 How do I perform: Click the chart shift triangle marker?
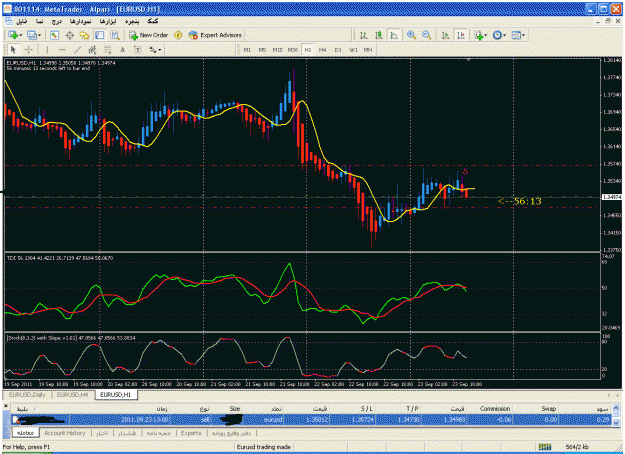(469, 60)
